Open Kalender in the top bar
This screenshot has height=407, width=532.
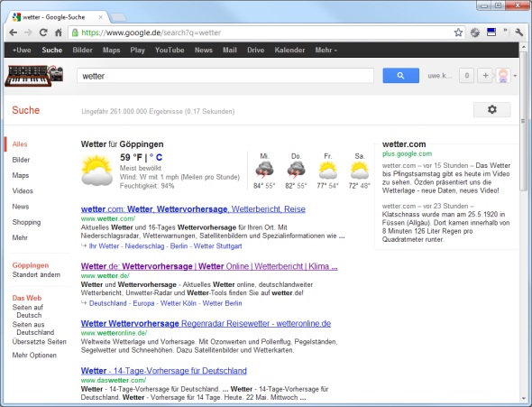289,50
